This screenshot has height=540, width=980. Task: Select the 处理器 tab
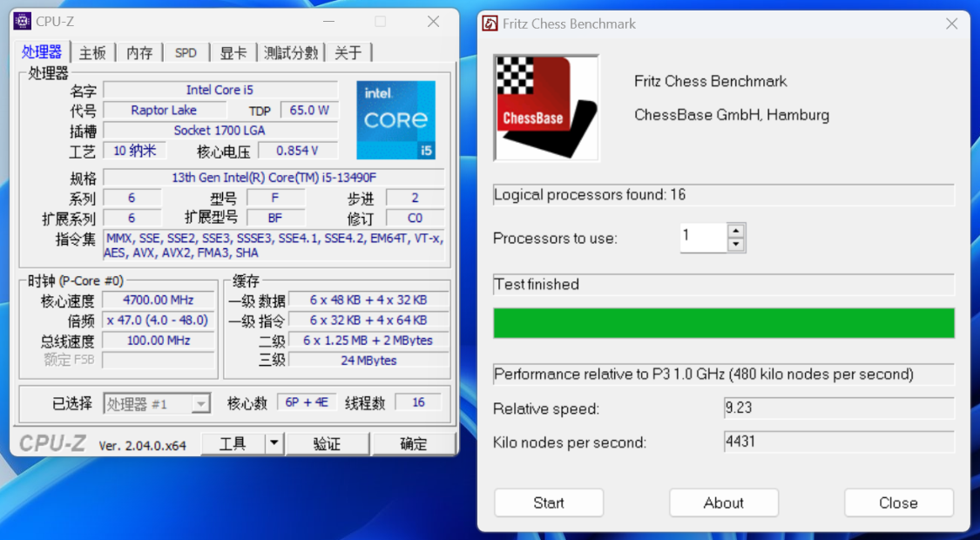(42, 52)
